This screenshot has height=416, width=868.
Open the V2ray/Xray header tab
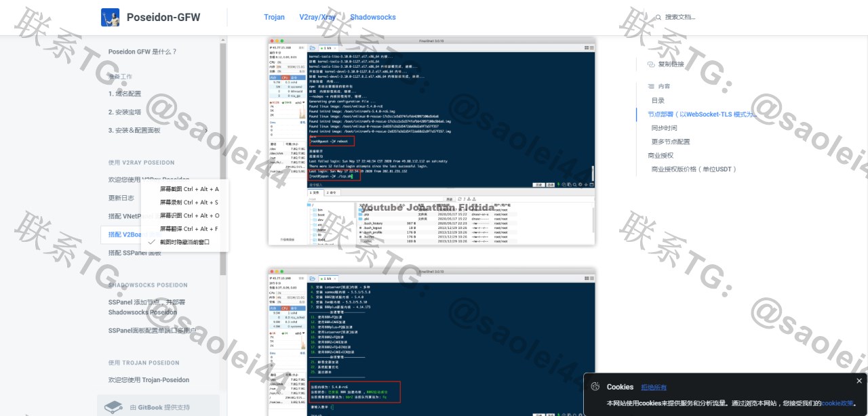click(317, 17)
